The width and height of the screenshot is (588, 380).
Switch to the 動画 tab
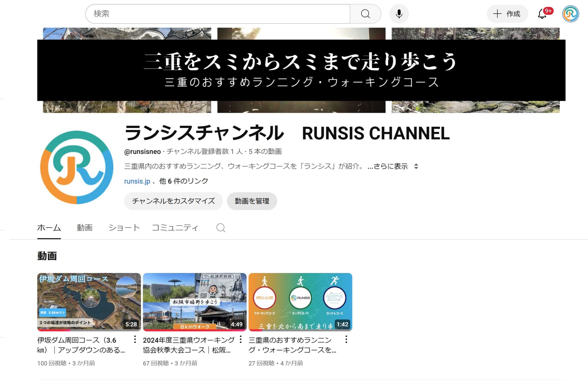(x=85, y=228)
